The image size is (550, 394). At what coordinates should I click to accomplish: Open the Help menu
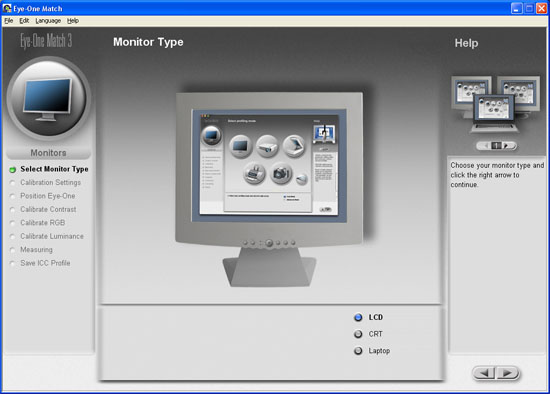click(x=73, y=21)
